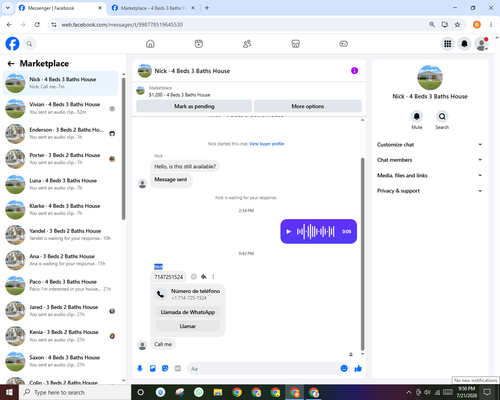500x400 pixels.
Task: Open conversation information purple icon
Action: click(354, 71)
